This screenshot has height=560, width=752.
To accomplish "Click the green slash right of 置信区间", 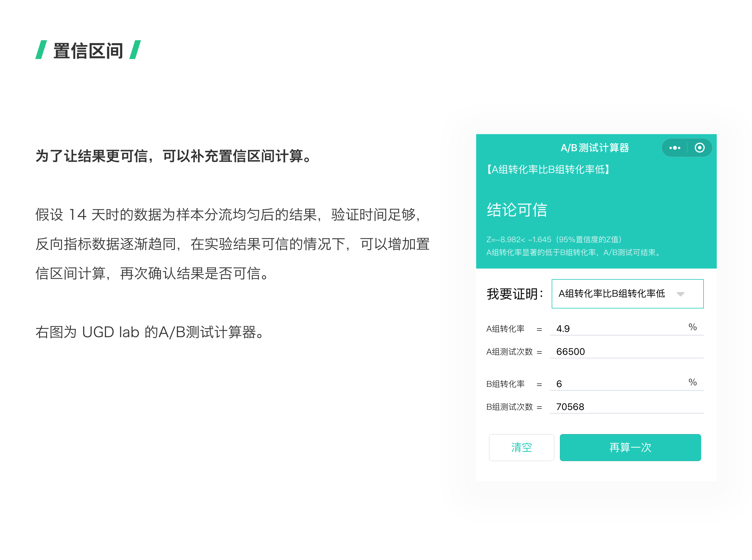I will 135,50.
